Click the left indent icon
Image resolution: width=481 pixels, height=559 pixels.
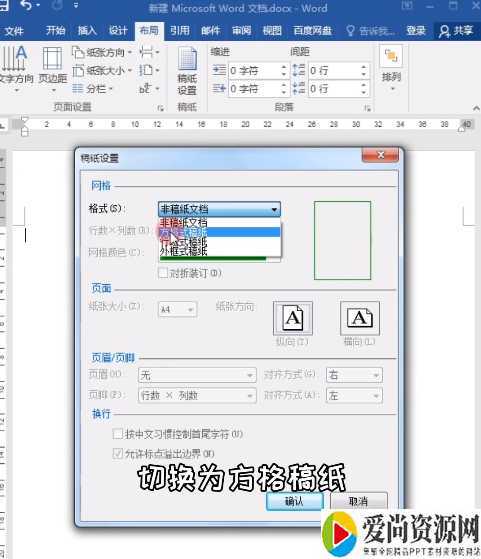(219, 70)
